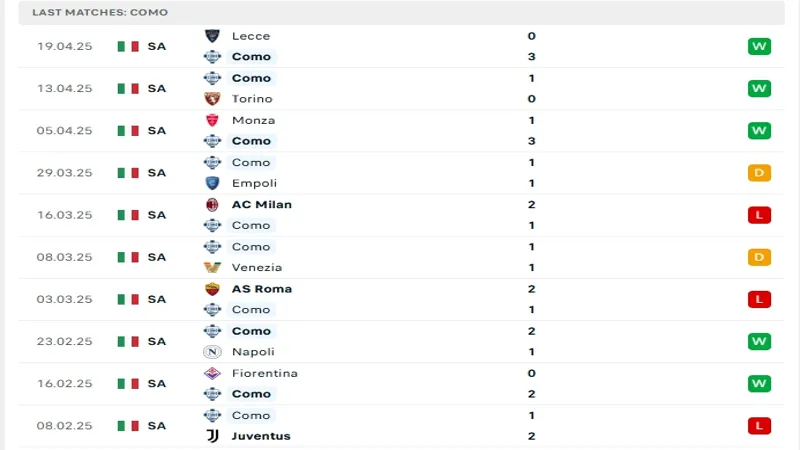Open the Fiorentina team name link
Image resolution: width=800 pixels, height=450 pixels.
(265, 373)
